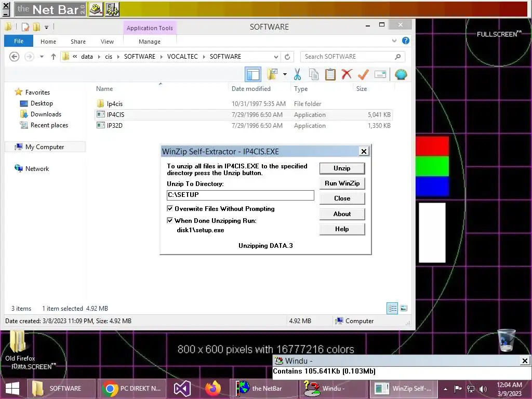Viewport: 532px width, 399px height.
Task: Switch to Details view icon in status bar
Action: (392, 308)
